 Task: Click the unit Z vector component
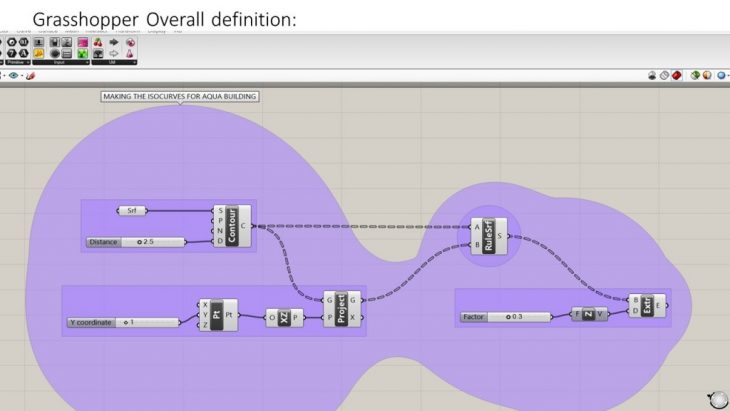pos(588,314)
